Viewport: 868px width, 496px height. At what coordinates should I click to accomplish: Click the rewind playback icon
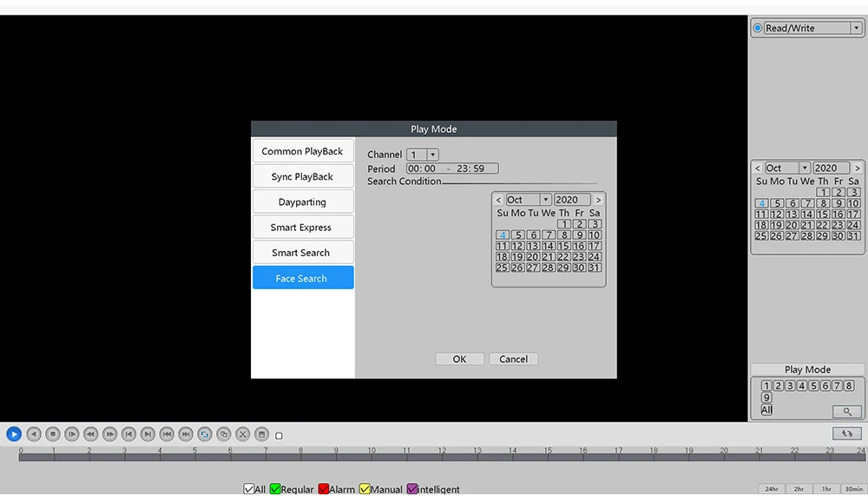(91, 434)
